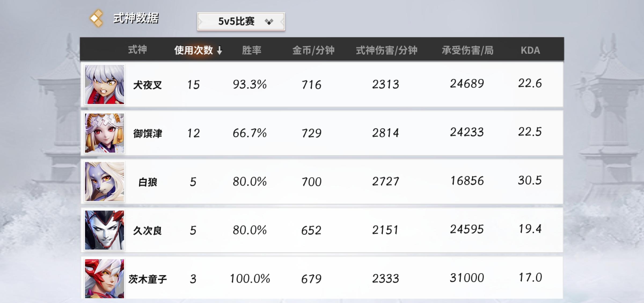Select 久次良 portrait thumbnail
This screenshot has width=644, height=303.
pos(104,230)
